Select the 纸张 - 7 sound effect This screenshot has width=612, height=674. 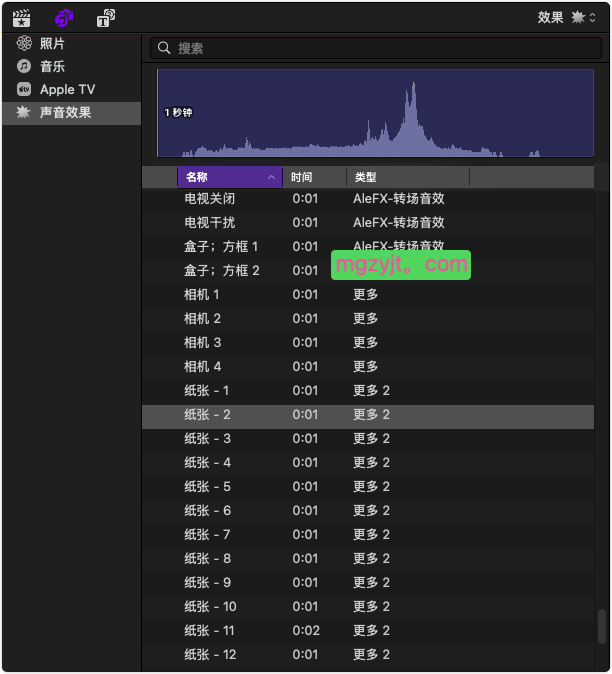(x=368, y=535)
